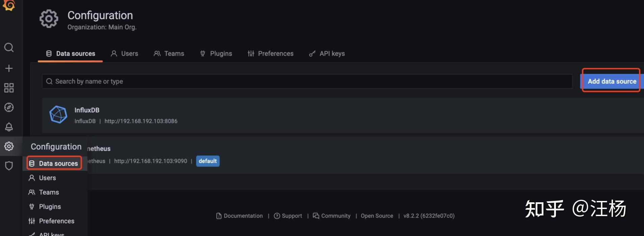This screenshot has height=236, width=644.
Task: Switch to the API keys tab
Action: (327, 54)
